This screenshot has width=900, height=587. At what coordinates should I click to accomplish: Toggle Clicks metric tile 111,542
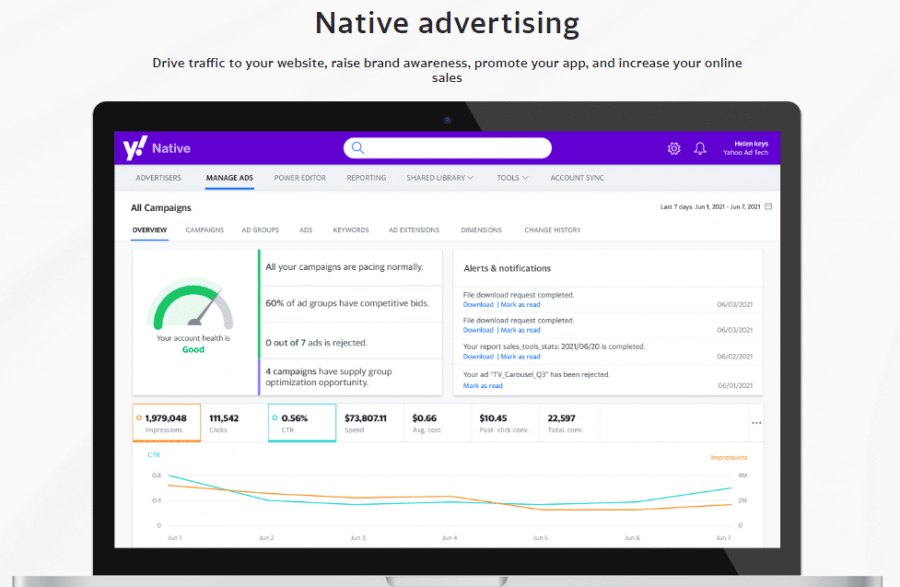[x=234, y=423]
